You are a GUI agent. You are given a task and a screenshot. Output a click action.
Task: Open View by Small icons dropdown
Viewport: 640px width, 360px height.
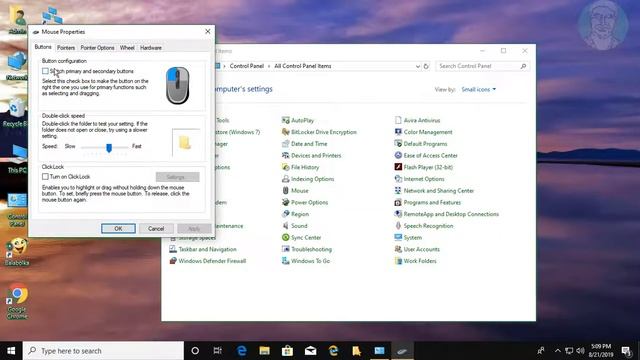click(478, 89)
